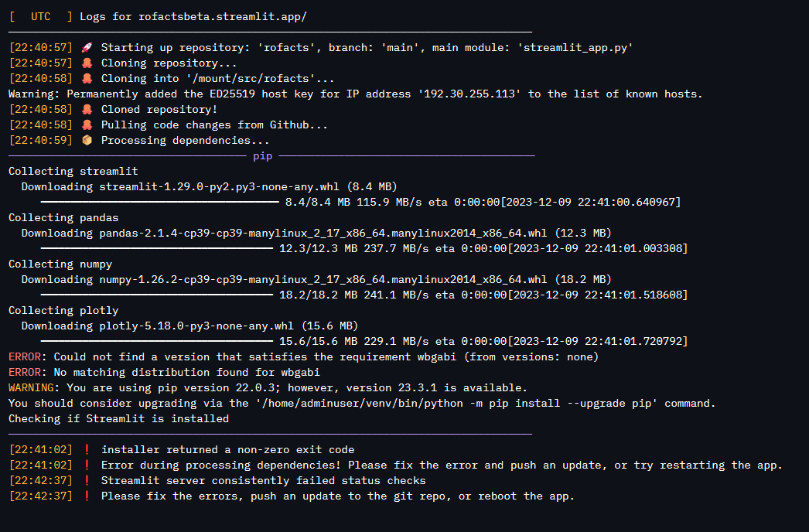This screenshot has width=809, height=532.
Task: Click the octopus icon beside 'Pulling code changes'
Action: click(87, 125)
